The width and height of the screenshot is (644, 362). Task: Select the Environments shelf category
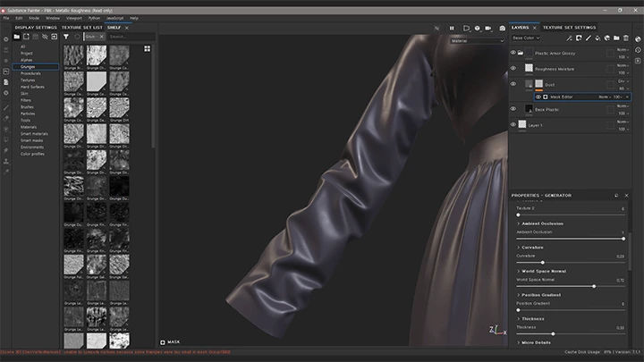point(32,147)
